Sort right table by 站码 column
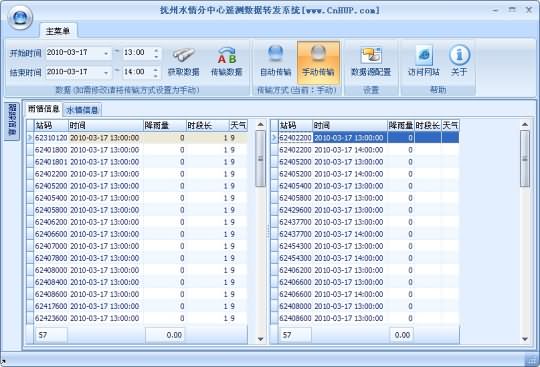Screen dimensions: 540x367 click(x=295, y=125)
